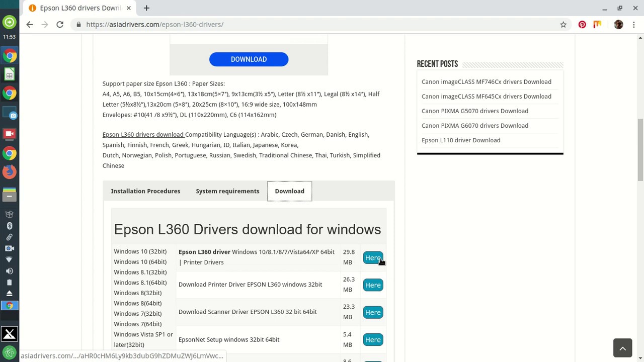Screen dimensions: 644x362
Task: Select the Epson L360 drivers browser tab
Action: [79, 8]
